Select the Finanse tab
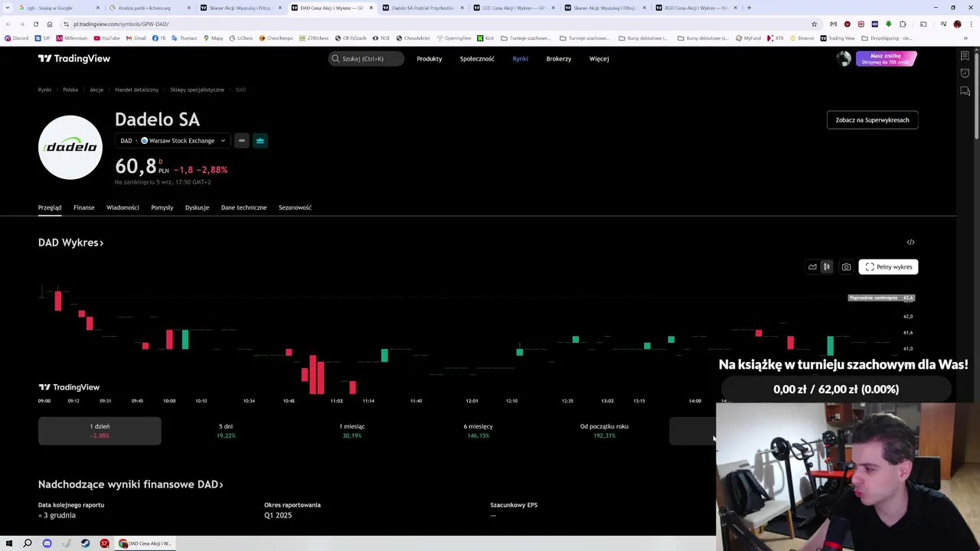980x551 pixels. click(x=84, y=207)
